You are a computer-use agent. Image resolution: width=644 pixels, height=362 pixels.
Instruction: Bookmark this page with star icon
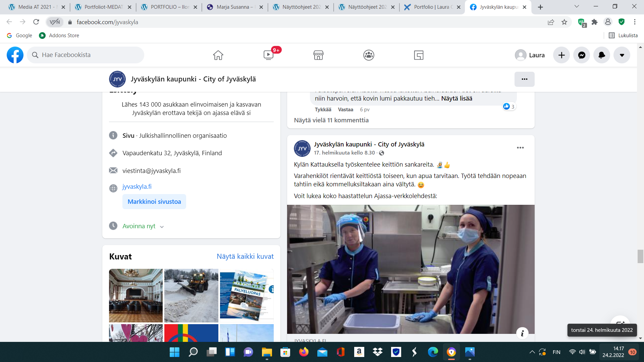coord(565,22)
